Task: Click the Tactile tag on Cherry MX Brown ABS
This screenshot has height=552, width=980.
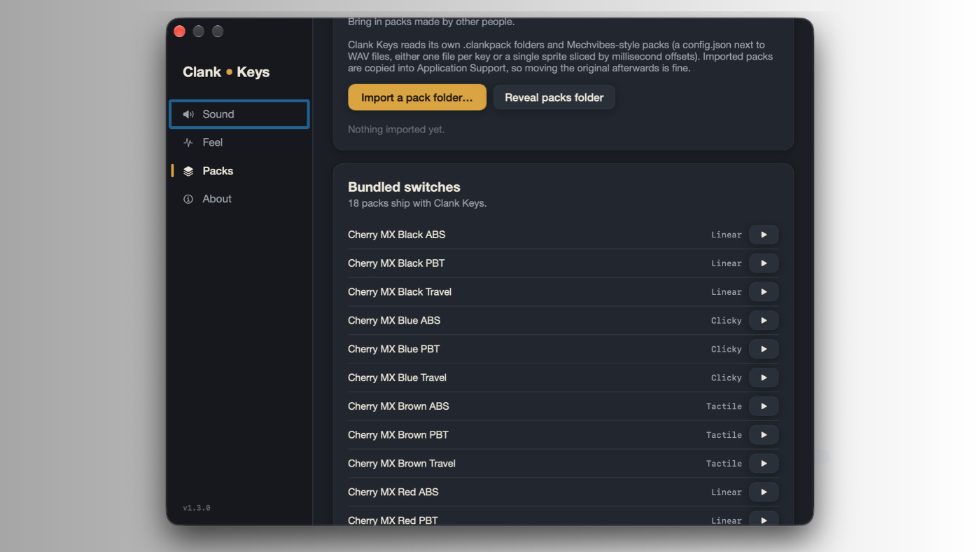Action: pos(724,406)
